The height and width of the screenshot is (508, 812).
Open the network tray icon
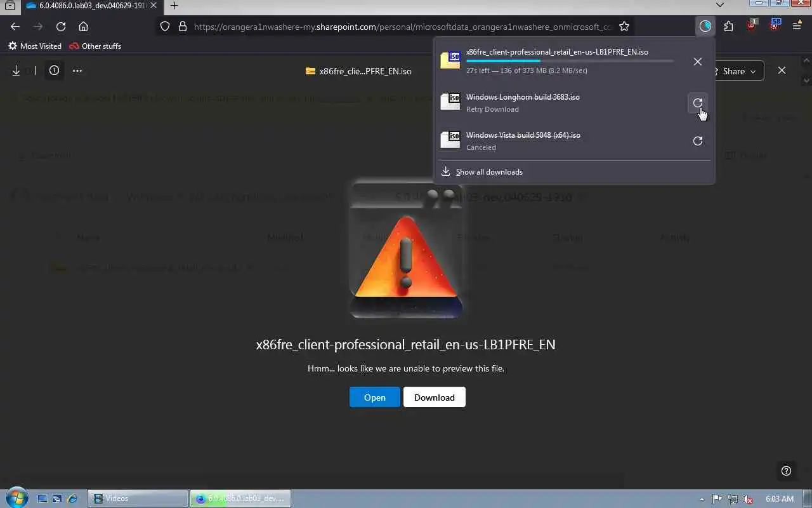tap(733, 499)
